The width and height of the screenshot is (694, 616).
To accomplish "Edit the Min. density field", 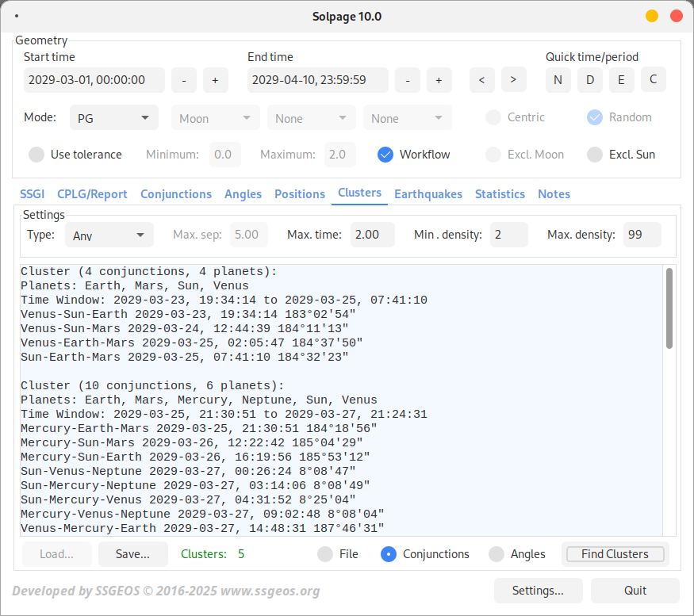I will 509,235.
